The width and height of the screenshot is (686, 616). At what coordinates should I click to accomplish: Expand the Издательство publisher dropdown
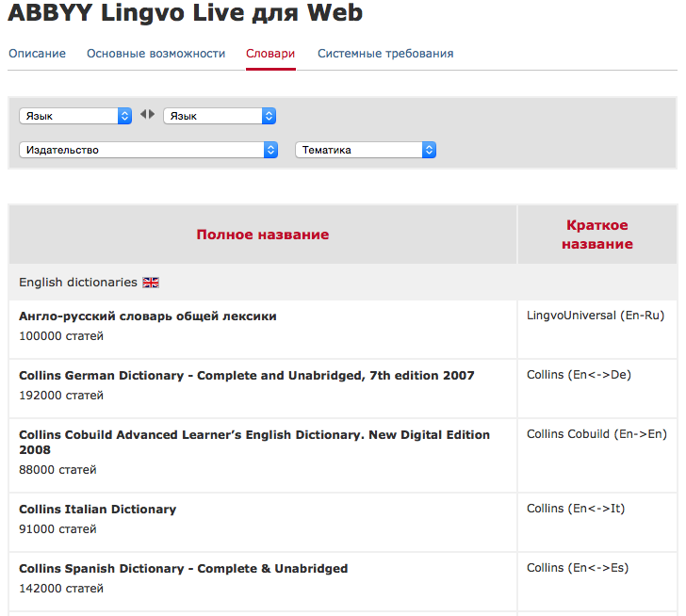pos(148,150)
